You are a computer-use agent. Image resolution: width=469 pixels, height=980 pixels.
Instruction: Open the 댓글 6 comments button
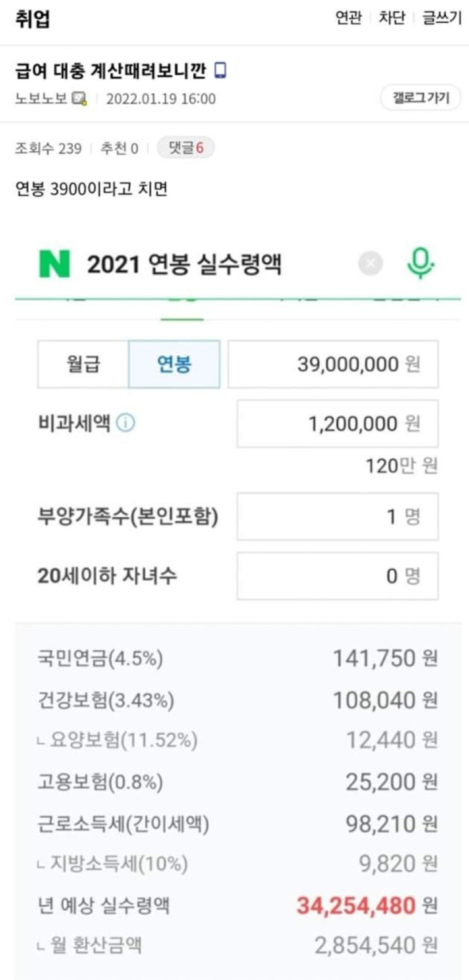pos(186,148)
